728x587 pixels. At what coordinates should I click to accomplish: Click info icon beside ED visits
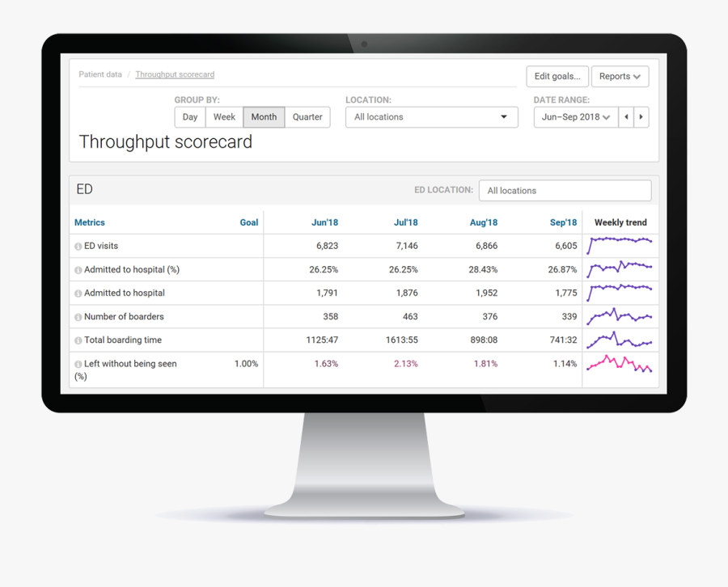[78, 247]
